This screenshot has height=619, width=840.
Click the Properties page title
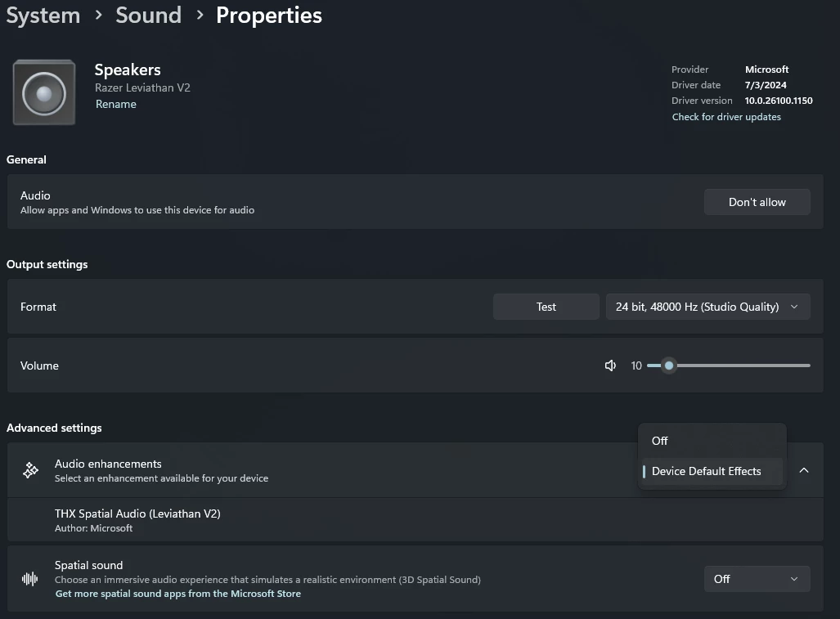coord(269,16)
